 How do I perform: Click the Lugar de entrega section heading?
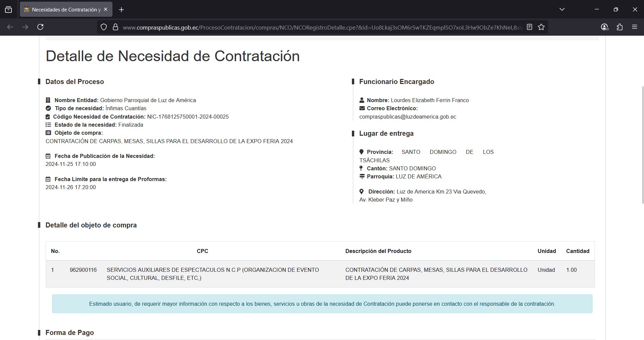tap(386, 133)
